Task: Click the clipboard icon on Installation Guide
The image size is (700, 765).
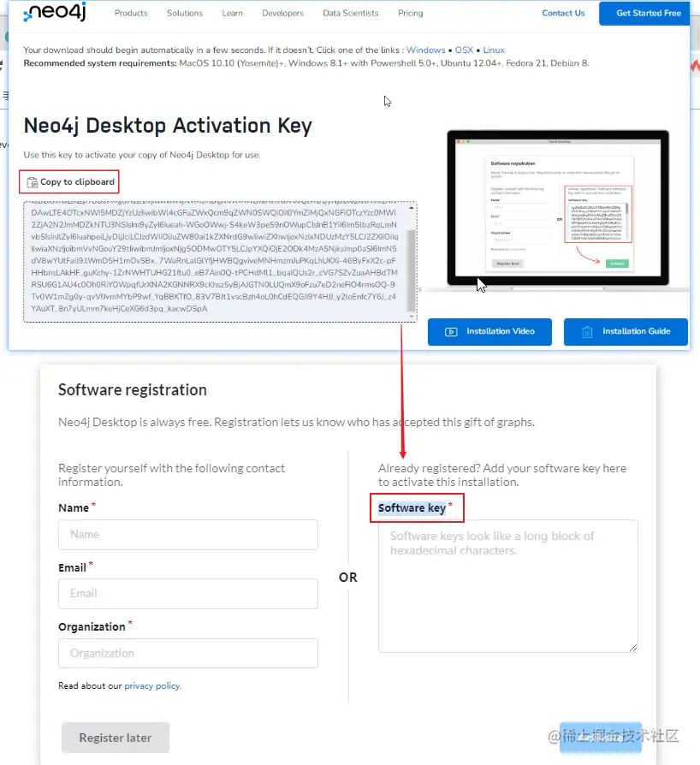Action: pos(587,332)
